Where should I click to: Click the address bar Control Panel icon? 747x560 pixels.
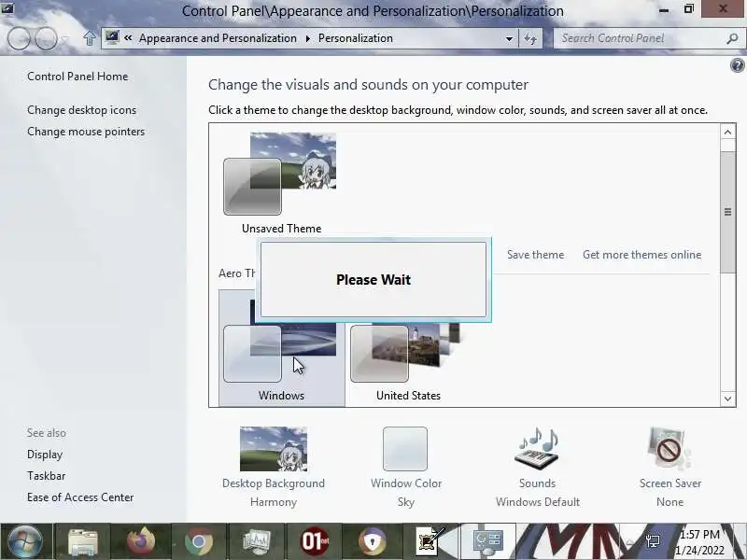coord(112,37)
